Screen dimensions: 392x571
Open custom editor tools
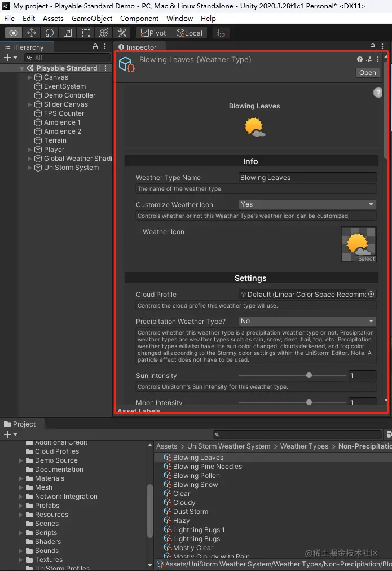click(x=122, y=33)
